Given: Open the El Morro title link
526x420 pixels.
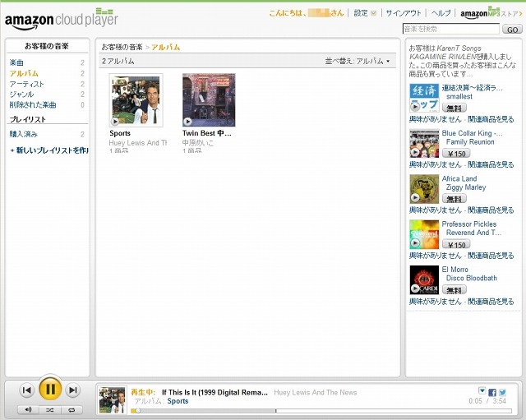Looking at the screenshot, I should click(x=454, y=270).
